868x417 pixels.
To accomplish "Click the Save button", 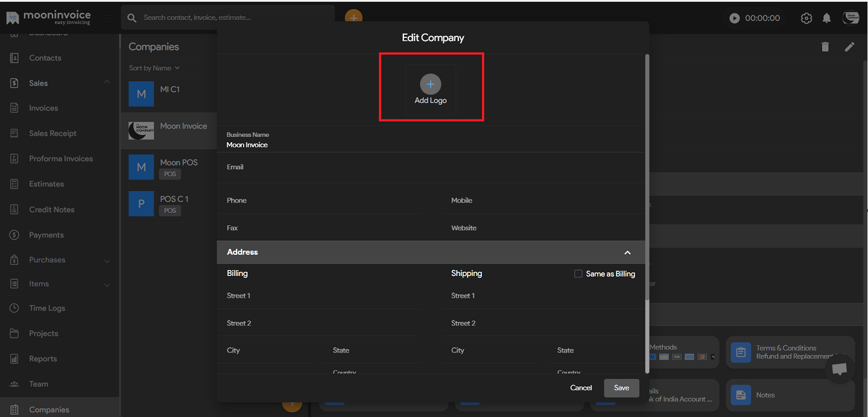I will coord(621,388).
